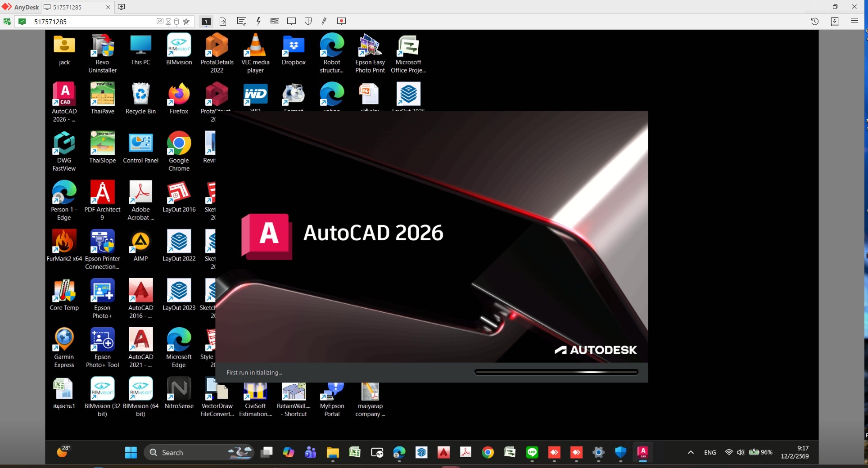Viewport: 868px width, 468px height.
Task: Click the ENG language indicator
Action: coord(710,453)
